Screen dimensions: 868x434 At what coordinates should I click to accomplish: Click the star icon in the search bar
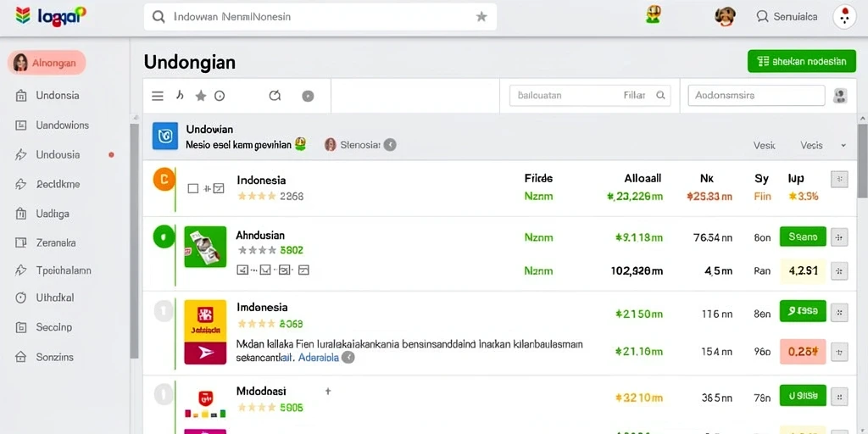tap(481, 17)
